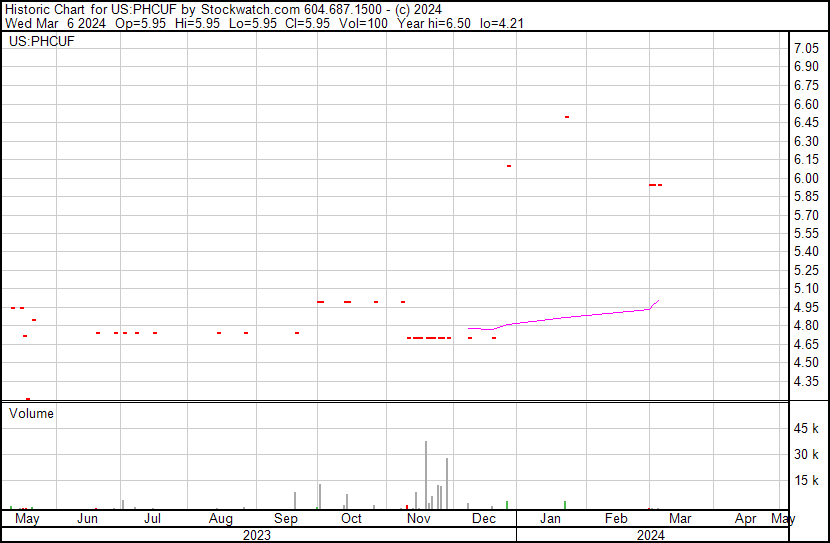Click the Jan month label
Image resolution: width=830 pixels, height=543 pixels.
point(551,518)
